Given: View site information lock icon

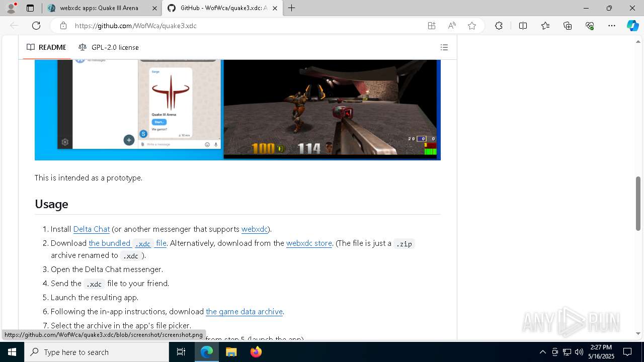Looking at the screenshot, I should pyautogui.click(x=63, y=26).
